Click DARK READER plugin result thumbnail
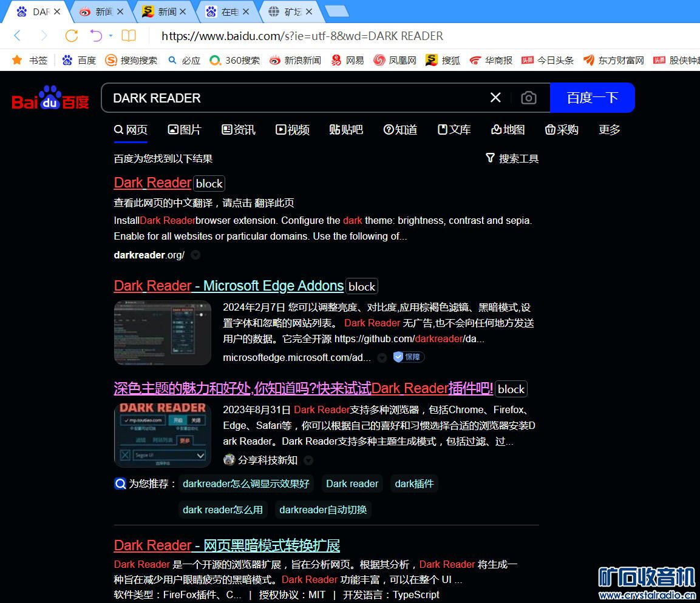700x603 pixels. click(163, 435)
